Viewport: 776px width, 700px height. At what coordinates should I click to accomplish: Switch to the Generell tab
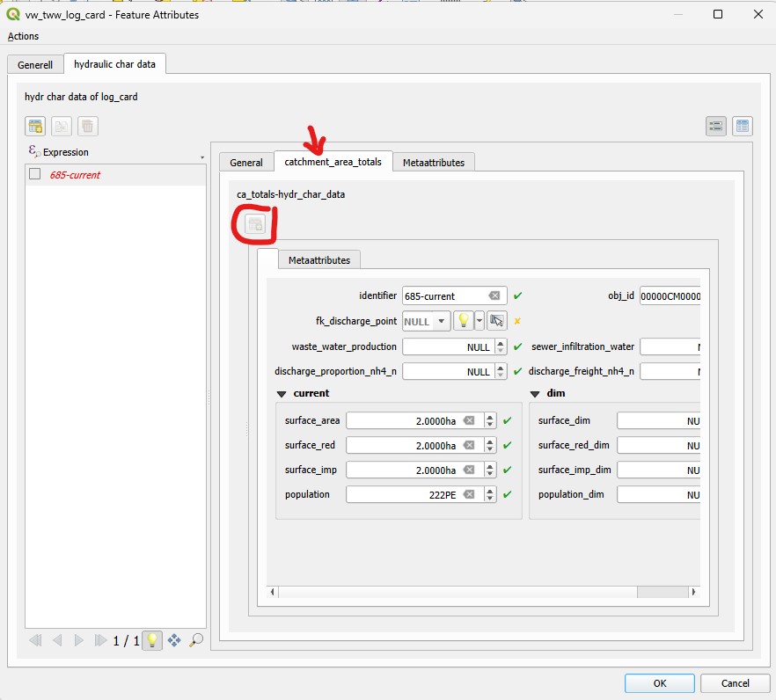pos(34,65)
